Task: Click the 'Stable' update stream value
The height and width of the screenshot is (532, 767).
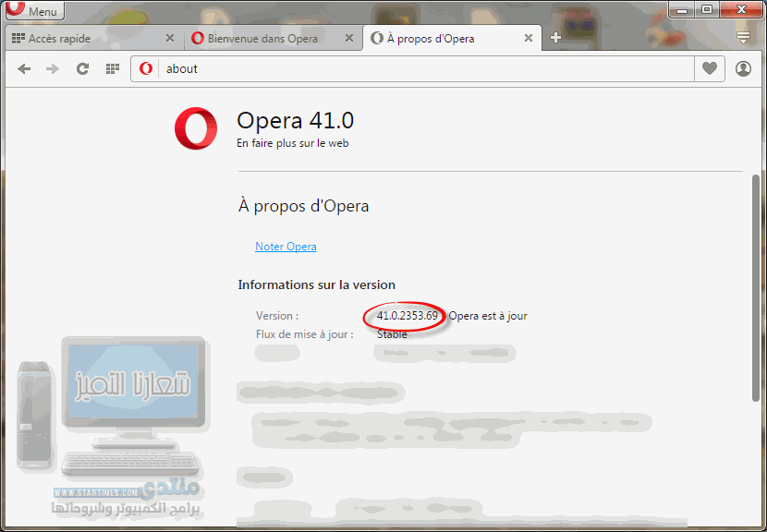Action: click(392, 334)
